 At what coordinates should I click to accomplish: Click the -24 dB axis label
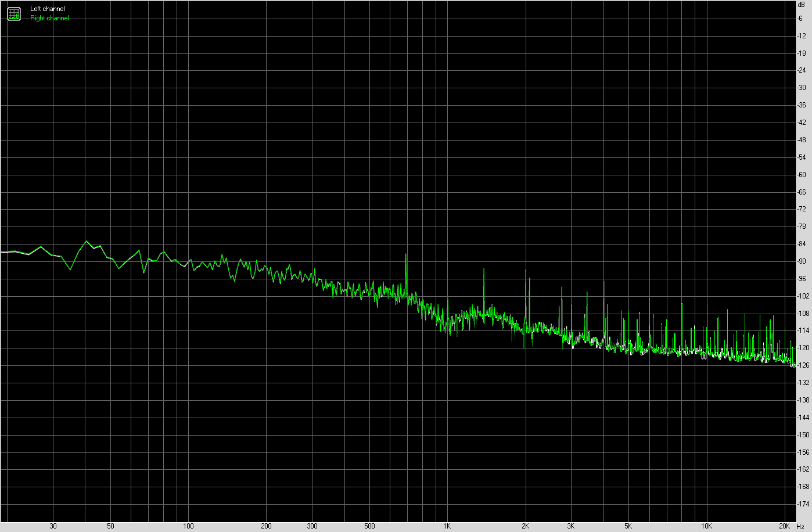click(802, 71)
